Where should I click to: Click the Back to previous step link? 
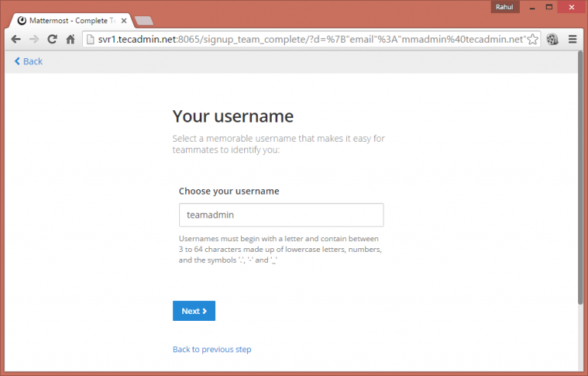pyautogui.click(x=212, y=349)
